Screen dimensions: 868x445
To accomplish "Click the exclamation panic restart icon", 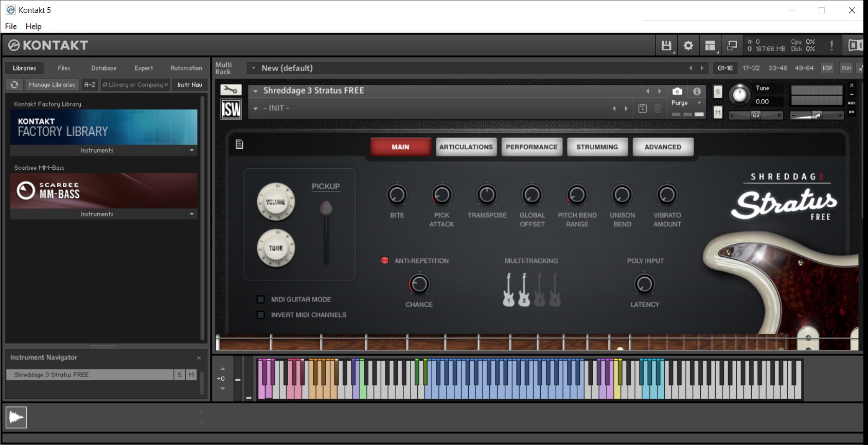I will point(831,45).
